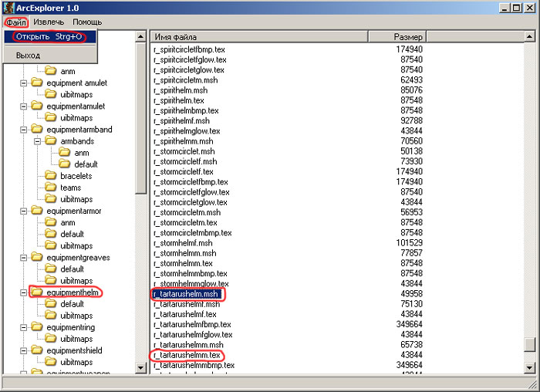Viewport: 540px width, 392px height.
Task: Collapse the equipment amulet tree node
Action: coord(23,83)
